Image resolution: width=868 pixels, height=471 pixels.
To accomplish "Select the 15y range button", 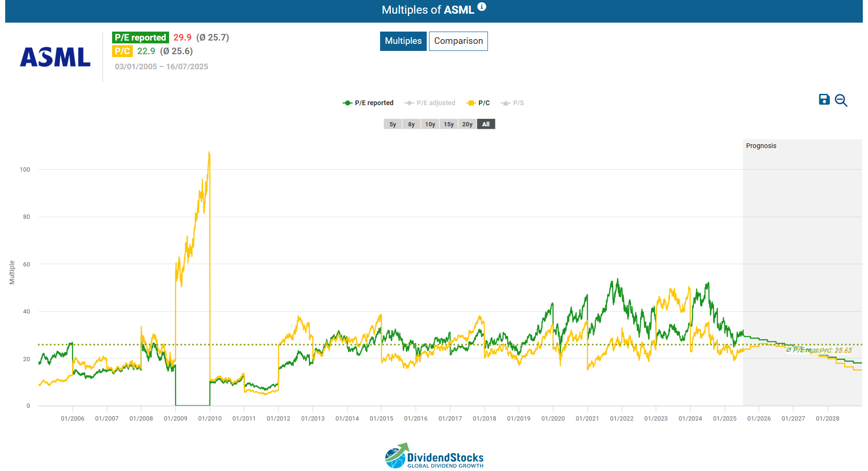I will point(448,124).
